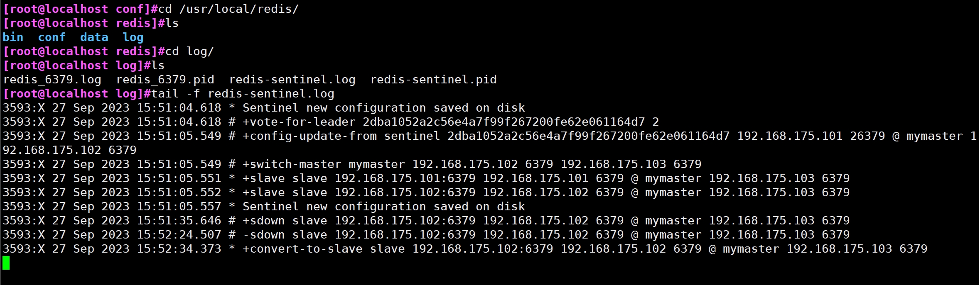Click the +convert-to-slave log event
This screenshot has height=285, width=980.
pyautogui.click(x=302, y=249)
